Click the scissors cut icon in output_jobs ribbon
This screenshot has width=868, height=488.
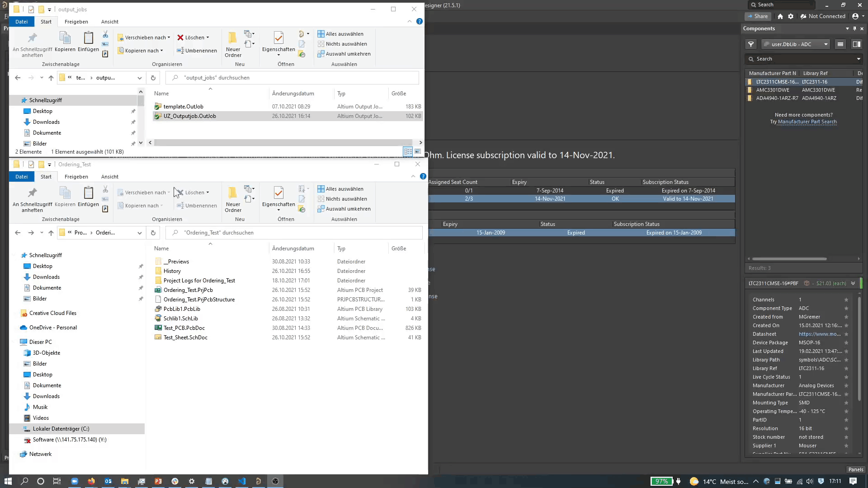(x=105, y=34)
